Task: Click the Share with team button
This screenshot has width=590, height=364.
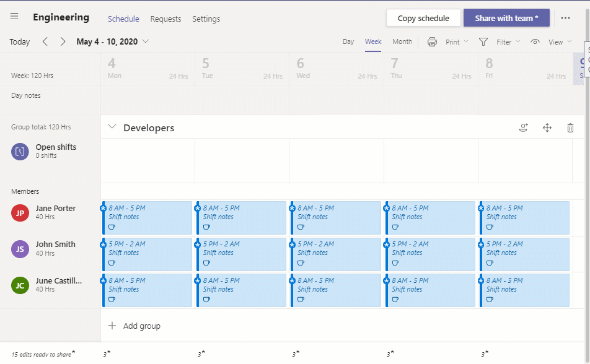Action: 506,18
